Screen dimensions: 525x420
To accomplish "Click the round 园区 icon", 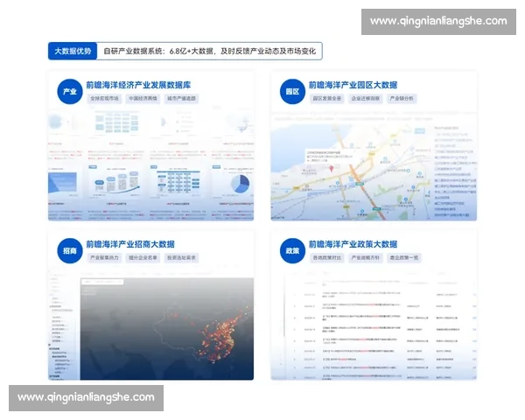I will [292, 91].
